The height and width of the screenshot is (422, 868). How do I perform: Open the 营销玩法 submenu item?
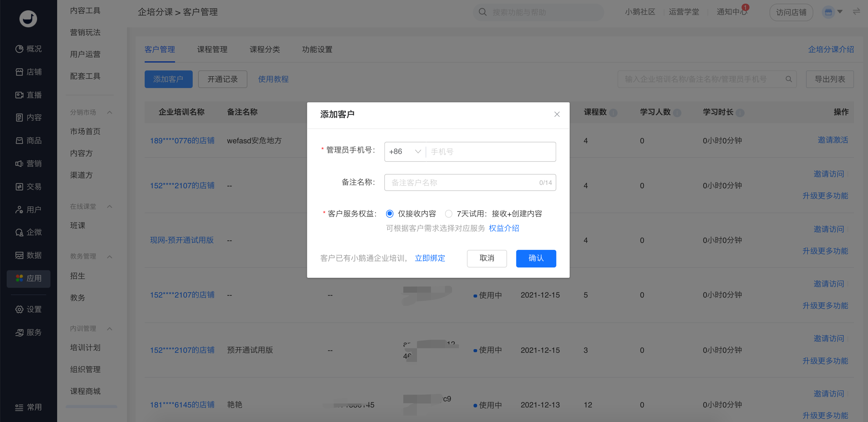point(85,32)
